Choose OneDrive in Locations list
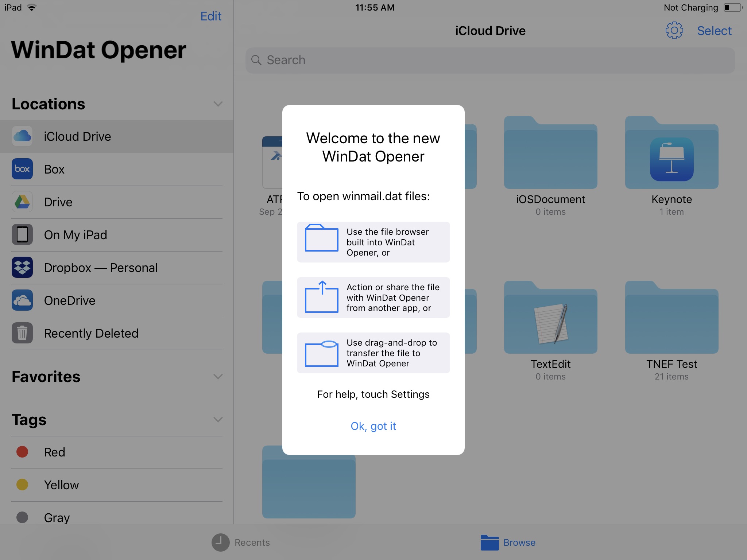The image size is (747, 560). (117, 301)
